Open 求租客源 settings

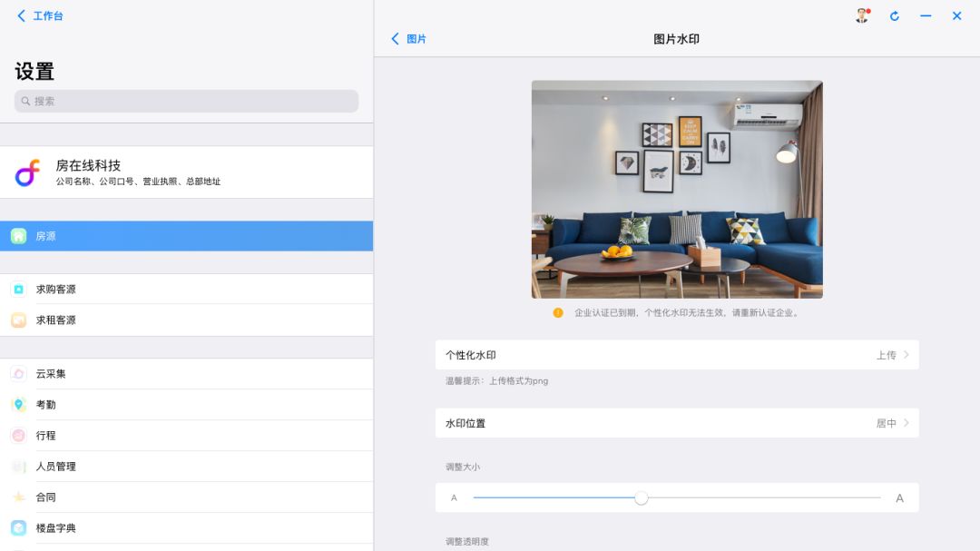[186, 320]
